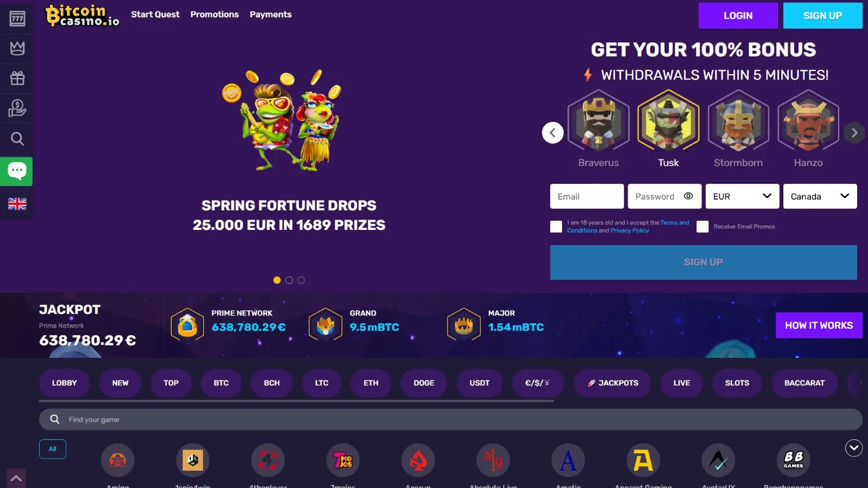Viewport: 868px width, 488px height.
Task: Click the HOW IT WORKS button
Action: point(819,325)
